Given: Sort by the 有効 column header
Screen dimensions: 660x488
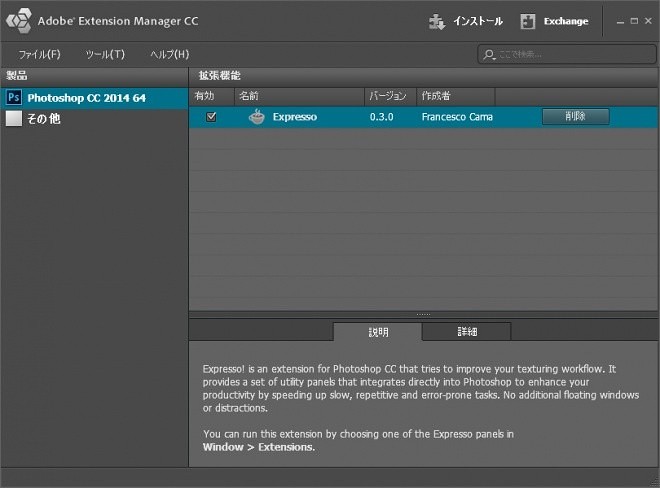Looking at the screenshot, I should pyautogui.click(x=212, y=96).
